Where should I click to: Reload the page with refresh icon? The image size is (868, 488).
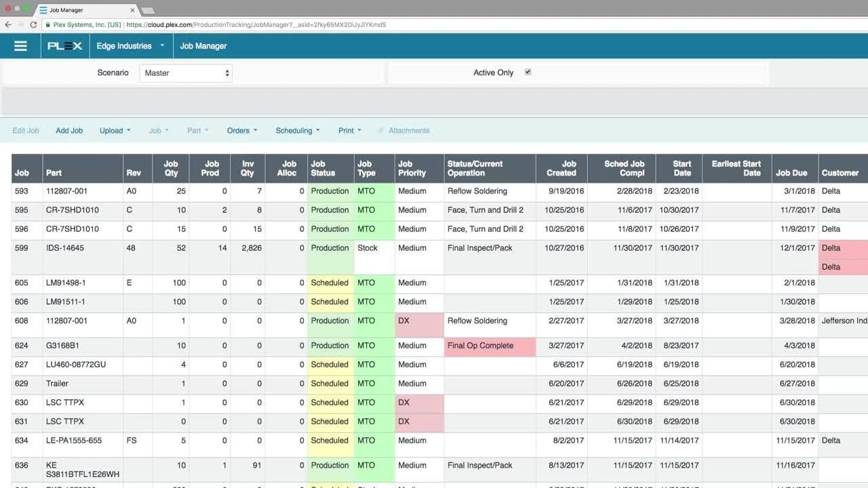pos(34,24)
